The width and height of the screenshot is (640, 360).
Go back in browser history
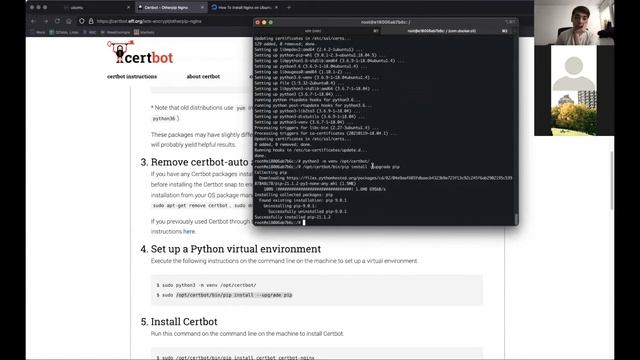pos(33,21)
